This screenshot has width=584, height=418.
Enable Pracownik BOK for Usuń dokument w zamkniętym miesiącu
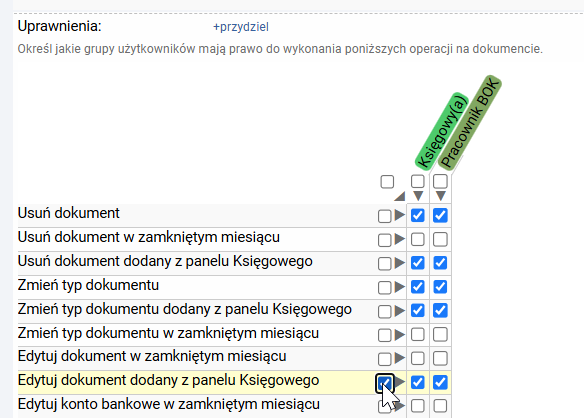[x=440, y=239]
